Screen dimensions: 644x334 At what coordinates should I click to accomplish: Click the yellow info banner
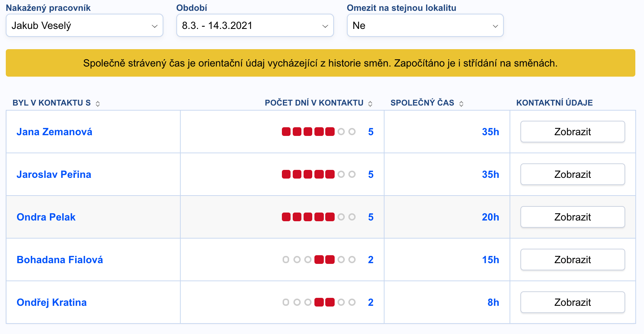[320, 63]
